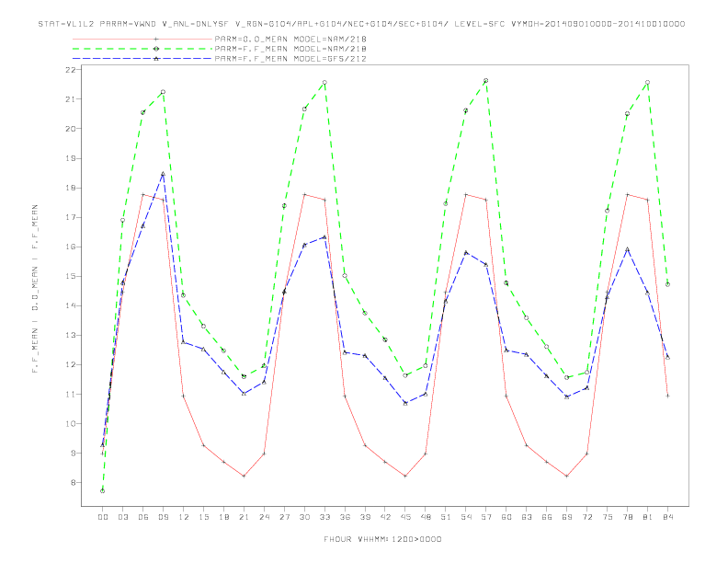
Task: Click x-axis forecast hour label 21
Action: 244,517
